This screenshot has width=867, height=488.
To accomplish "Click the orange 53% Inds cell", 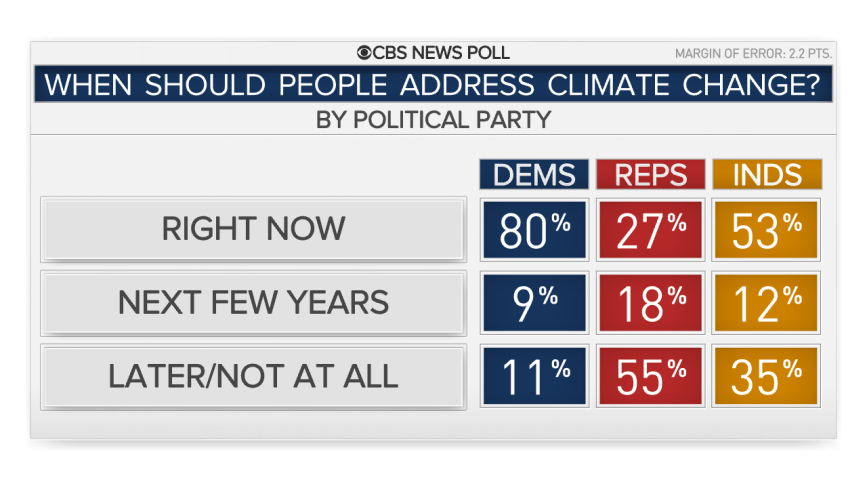I will tap(766, 230).
